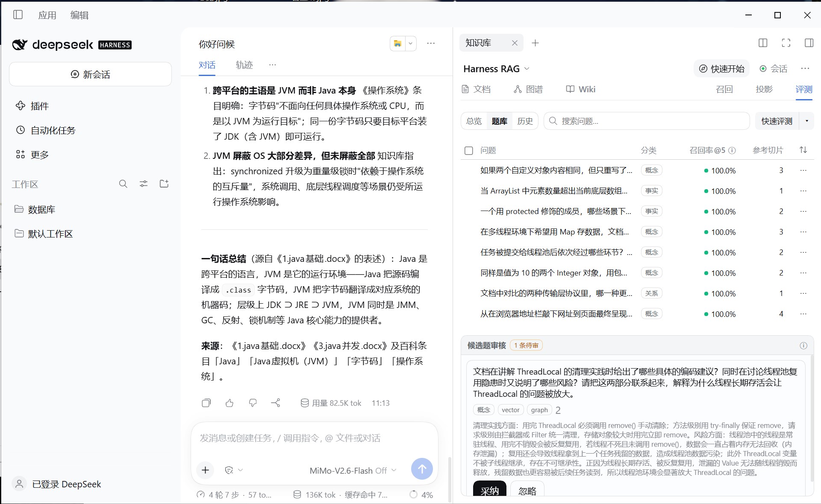Select the 总览 segment
The image size is (821, 504).
click(474, 121)
